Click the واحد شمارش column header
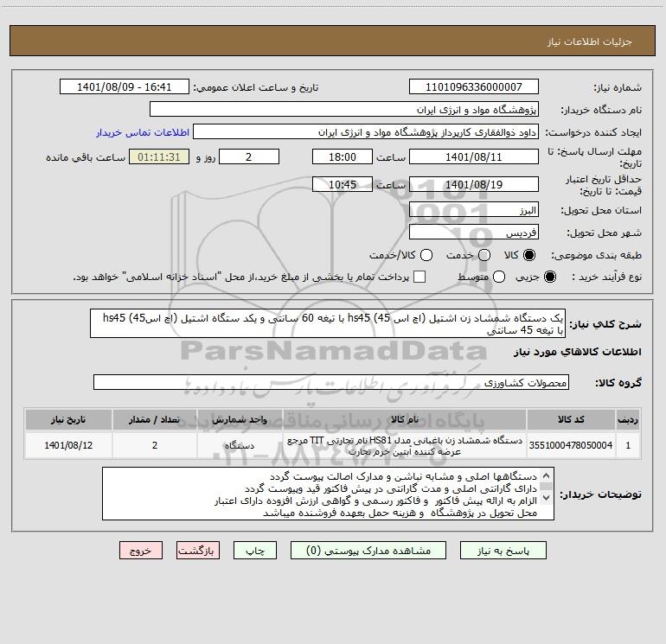The height and width of the screenshot is (644, 666). (240, 419)
